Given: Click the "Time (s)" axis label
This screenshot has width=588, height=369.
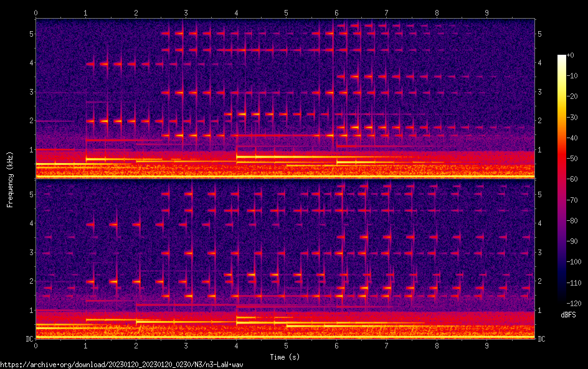Looking at the screenshot, I should click(x=285, y=357).
